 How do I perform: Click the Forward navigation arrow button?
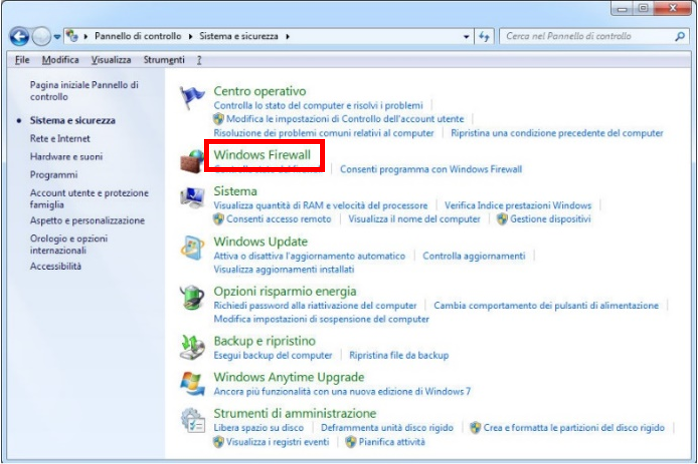coord(41,37)
